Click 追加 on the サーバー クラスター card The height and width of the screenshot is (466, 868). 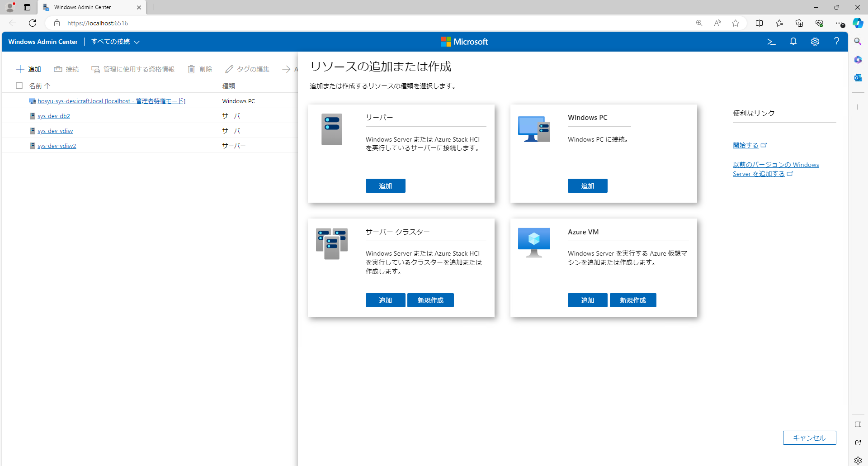click(x=385, y=300)
